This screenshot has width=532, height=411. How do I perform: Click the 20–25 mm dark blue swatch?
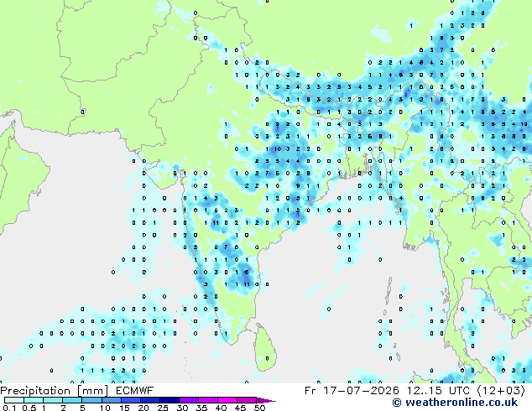pos(150,400)
